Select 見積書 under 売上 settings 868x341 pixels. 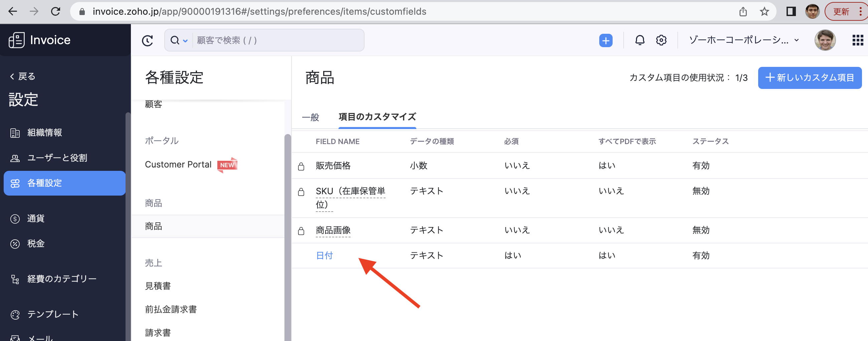pyautogui.click(x=158, y=286)
